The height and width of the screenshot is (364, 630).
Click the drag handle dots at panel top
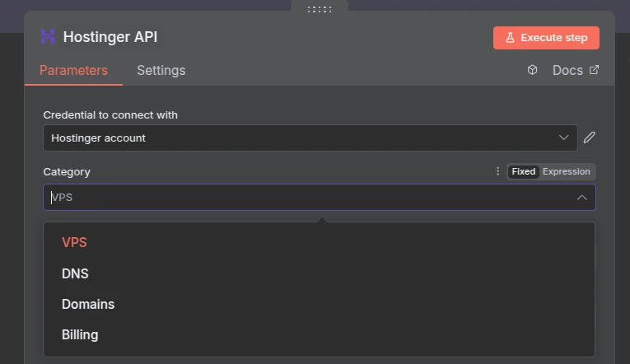point(319,9)
